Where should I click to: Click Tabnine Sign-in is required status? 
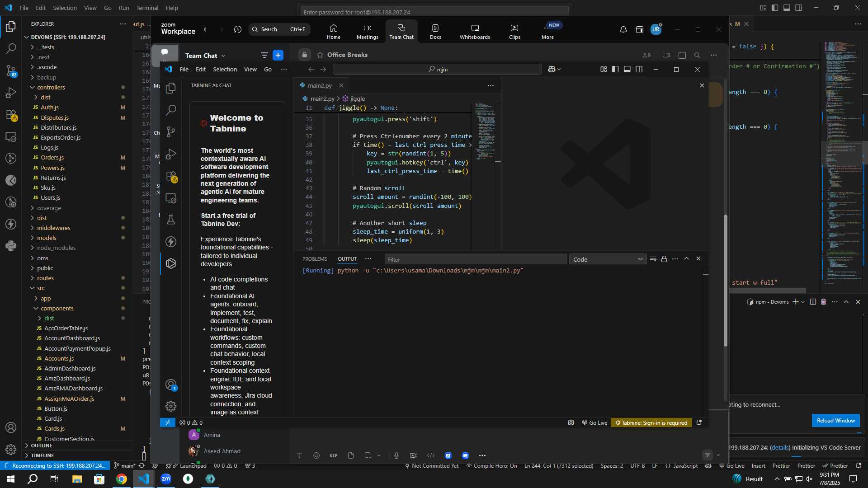[x=651, y=422]
